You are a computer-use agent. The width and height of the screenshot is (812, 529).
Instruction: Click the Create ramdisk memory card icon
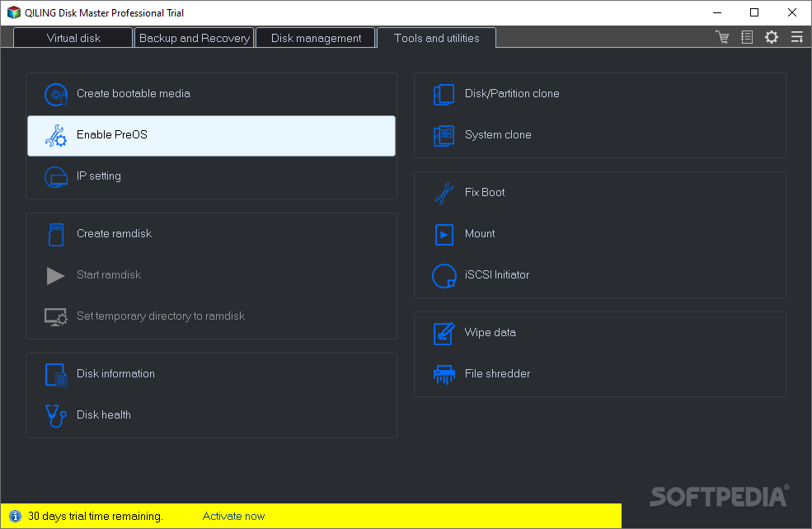tap(56, 235)
